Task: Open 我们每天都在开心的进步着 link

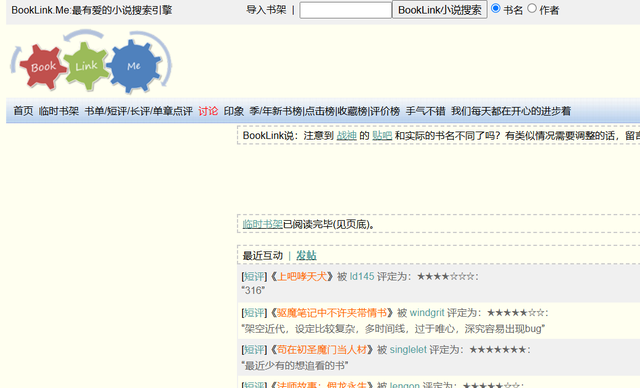Action: point(511,111)
